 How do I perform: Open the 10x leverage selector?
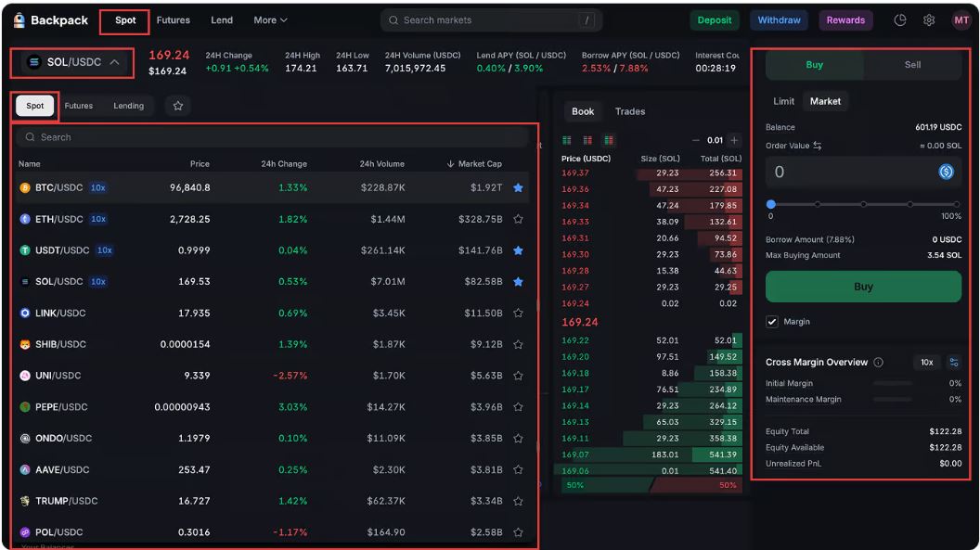926,362
